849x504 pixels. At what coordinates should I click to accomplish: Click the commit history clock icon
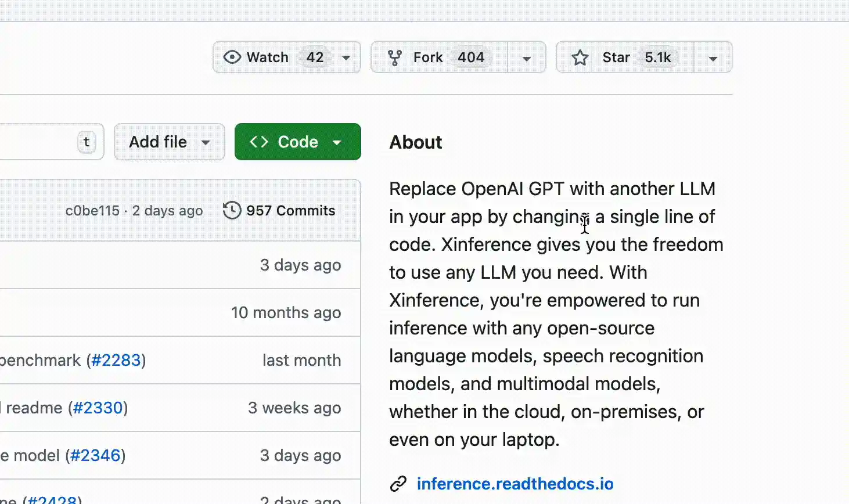[x=232, y=210]
